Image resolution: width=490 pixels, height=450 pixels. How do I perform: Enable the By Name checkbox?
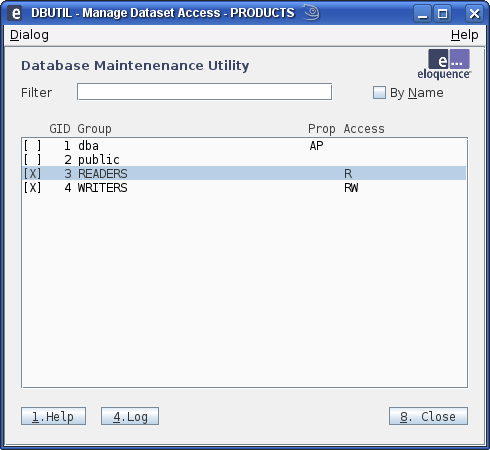(x=379, y=93)
